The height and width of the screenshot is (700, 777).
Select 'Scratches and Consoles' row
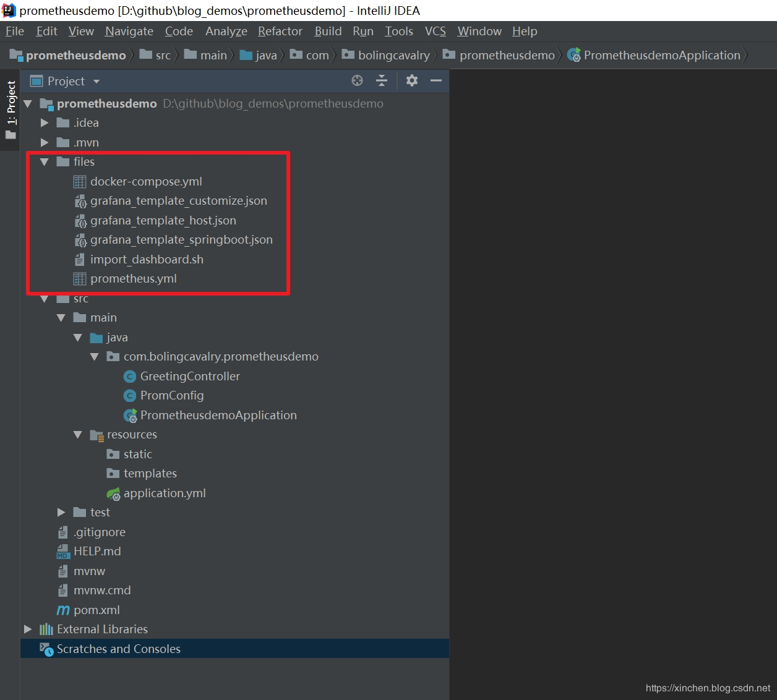pos(234,649)
